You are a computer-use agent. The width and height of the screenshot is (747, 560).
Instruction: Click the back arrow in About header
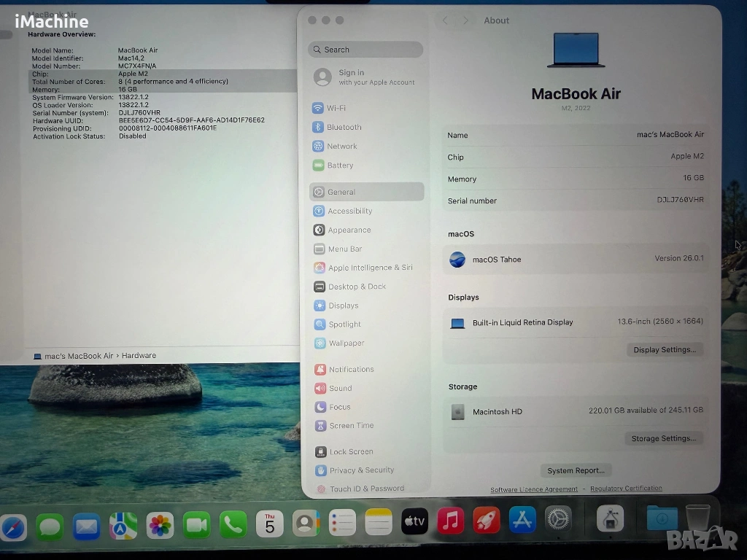click(x=446, y=20)
